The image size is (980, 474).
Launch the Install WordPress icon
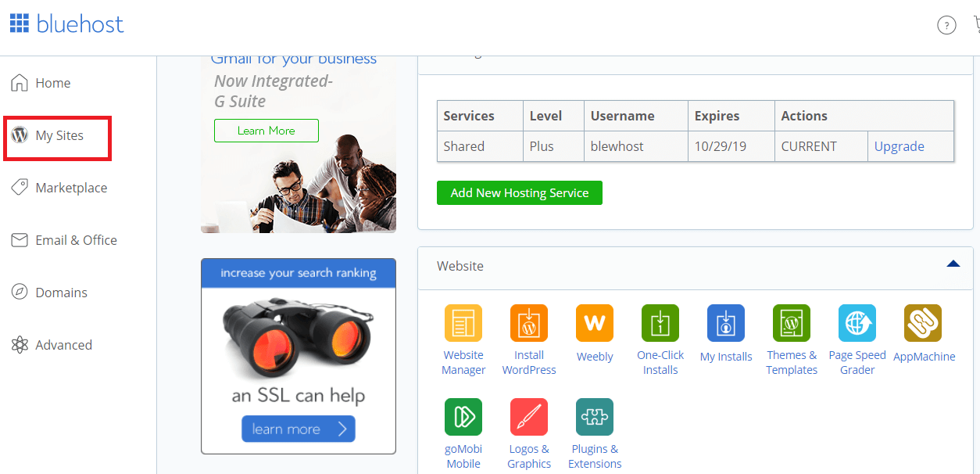[x=529, y=323]
